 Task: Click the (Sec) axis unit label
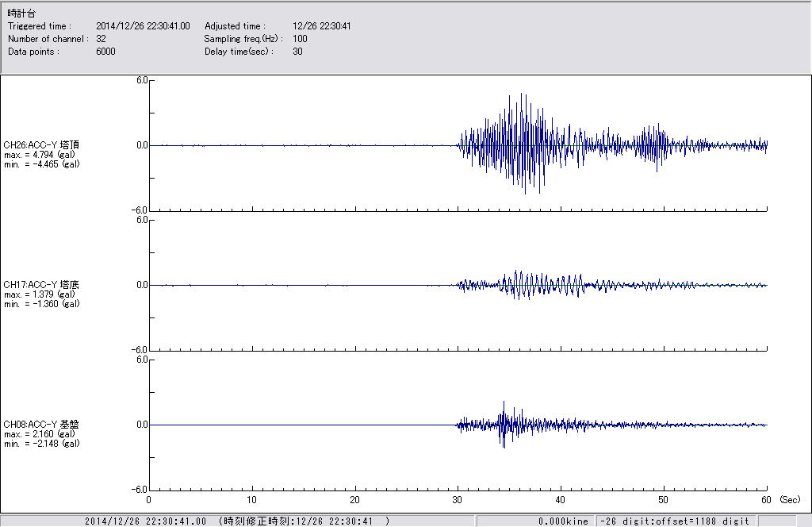(789, 500)
